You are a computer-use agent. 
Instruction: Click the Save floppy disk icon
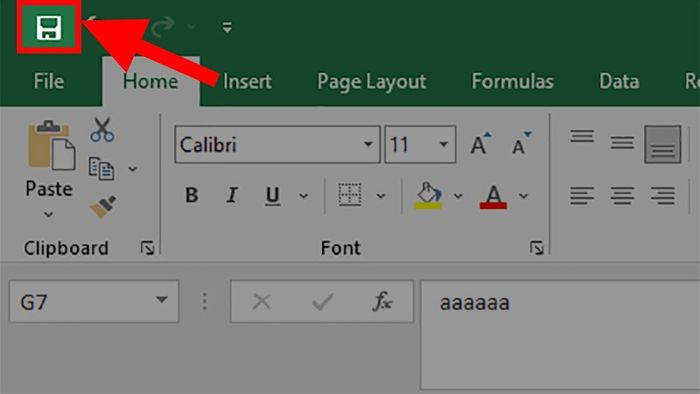coord(49,28)
